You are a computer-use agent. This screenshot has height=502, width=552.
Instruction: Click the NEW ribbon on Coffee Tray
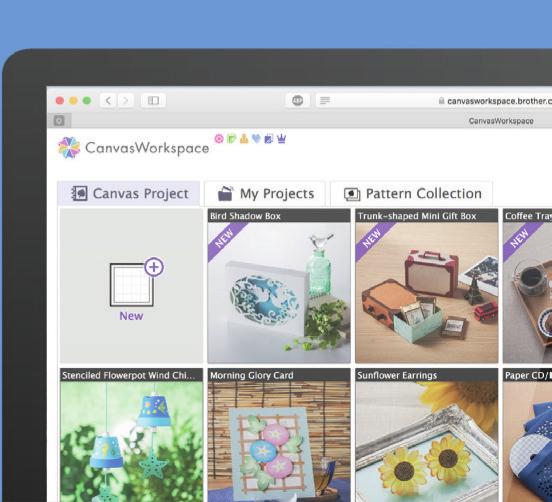click(x=520, y=239)
